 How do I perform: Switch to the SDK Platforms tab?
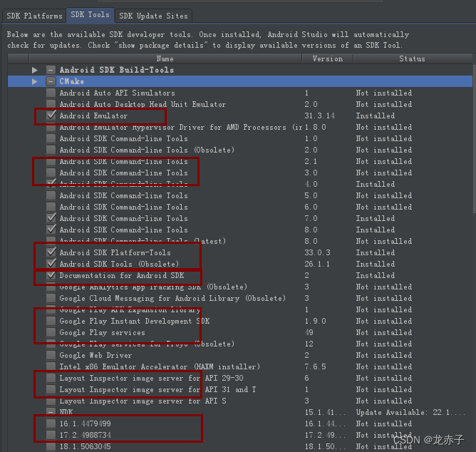pyautogui.click(x=34, y=16)
